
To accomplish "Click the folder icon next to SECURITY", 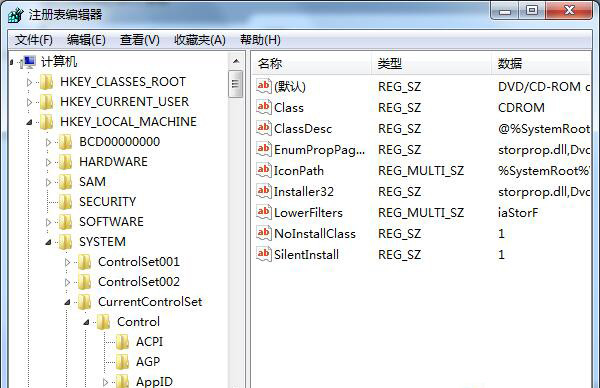I will 65,202.
